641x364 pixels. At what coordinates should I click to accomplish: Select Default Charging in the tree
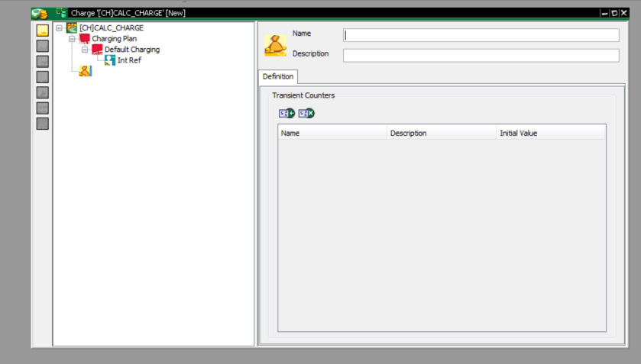(132, 50)
